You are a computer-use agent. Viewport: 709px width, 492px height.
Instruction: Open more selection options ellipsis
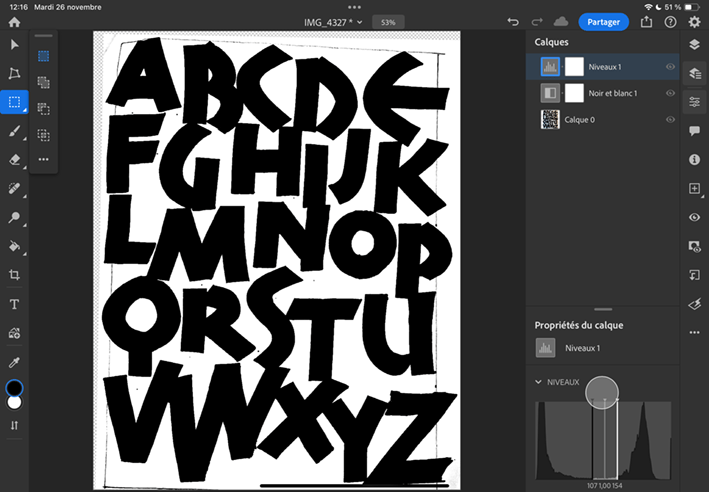click(x=43, y=159)
